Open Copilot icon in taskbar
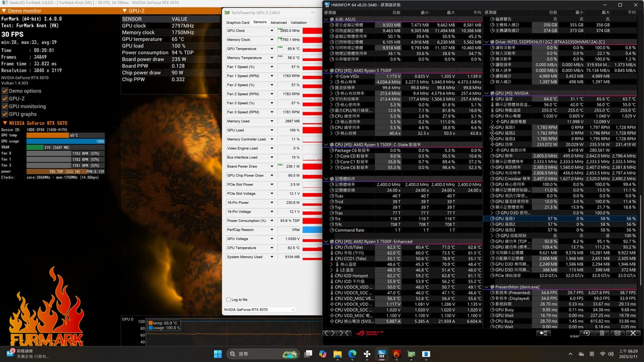The image size is (644, 362). [x=323, y=354]
